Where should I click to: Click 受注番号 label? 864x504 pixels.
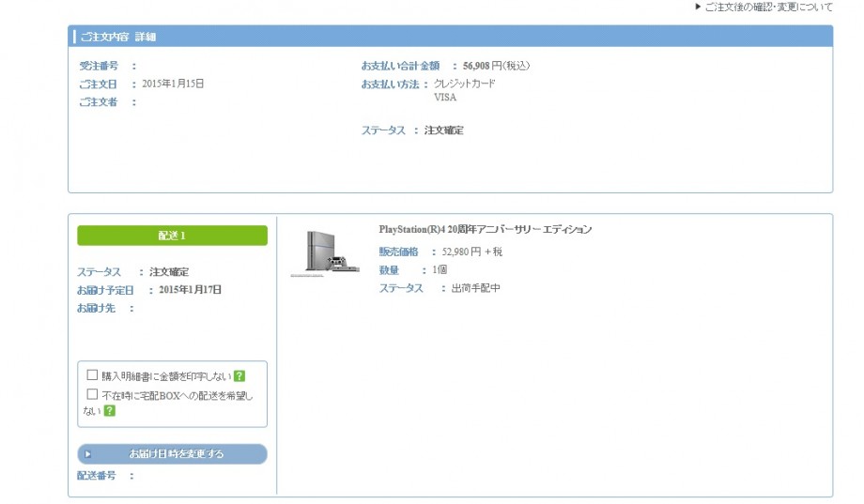99,66
